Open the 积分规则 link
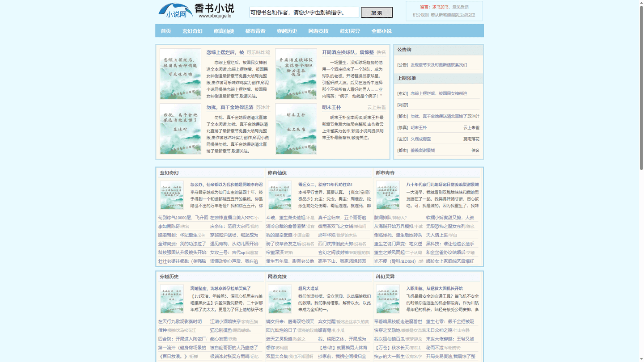 420,15
